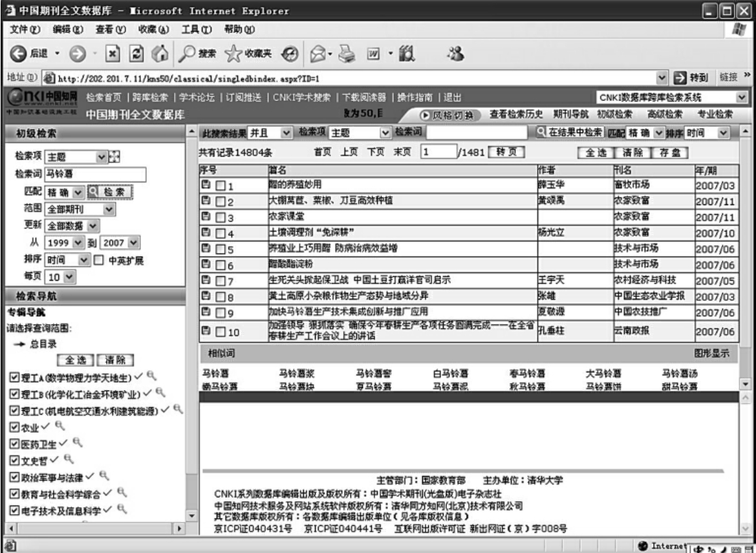This screenshot has width=756, height=553.
Task: Click the 检索 search button
Action: click(110, 192)
